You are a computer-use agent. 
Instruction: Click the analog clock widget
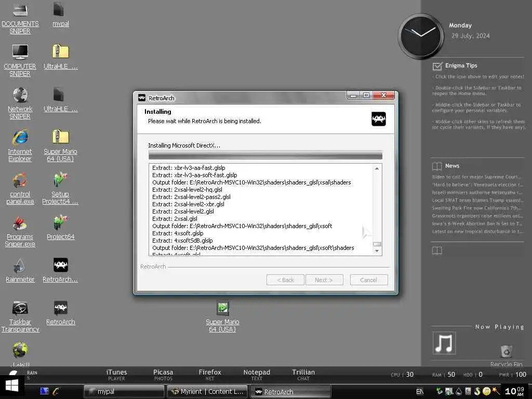tap(421, 36)
